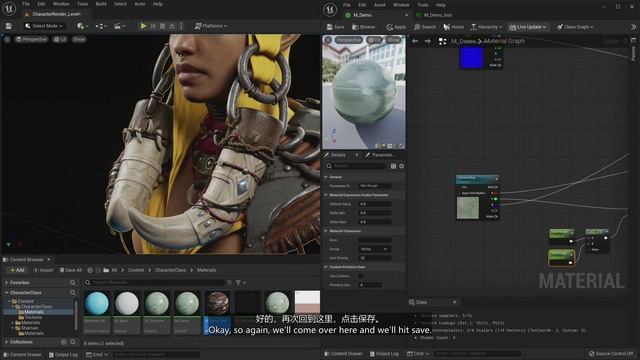
Task: Click the Add button in Content Browser
Action: (17, 270)
